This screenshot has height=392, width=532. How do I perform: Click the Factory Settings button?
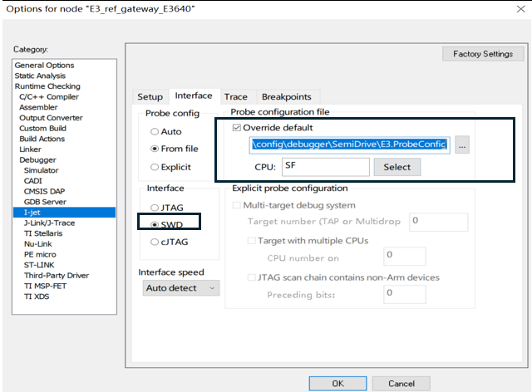tap(482, 54)
